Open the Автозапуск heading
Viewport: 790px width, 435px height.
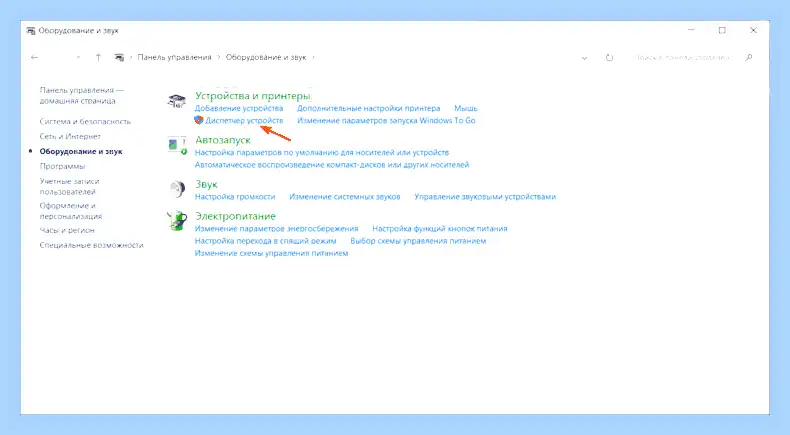coord(223,140)
